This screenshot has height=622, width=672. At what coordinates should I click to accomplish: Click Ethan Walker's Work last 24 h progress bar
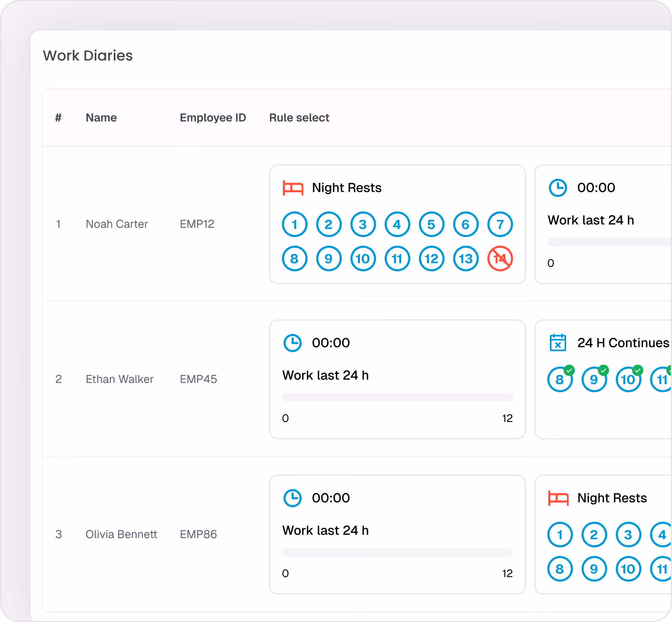click(397, 397)
